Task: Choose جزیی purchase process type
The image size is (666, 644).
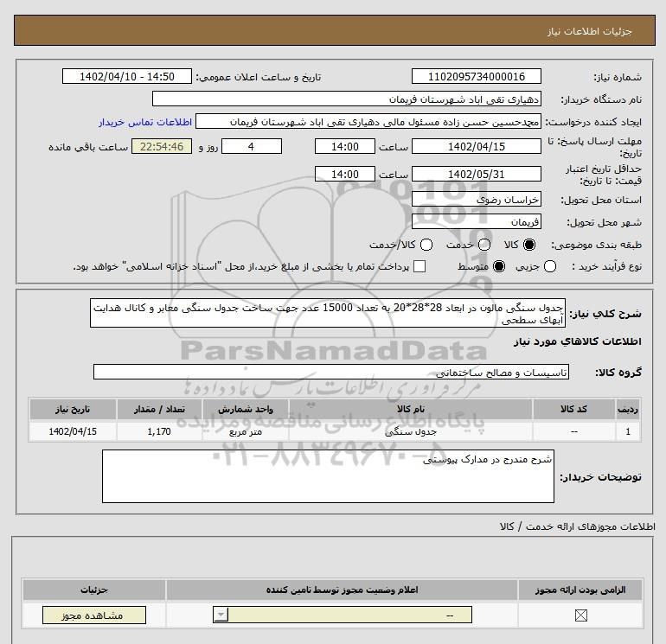Action: pyautogui.click(x=550, y=266)
